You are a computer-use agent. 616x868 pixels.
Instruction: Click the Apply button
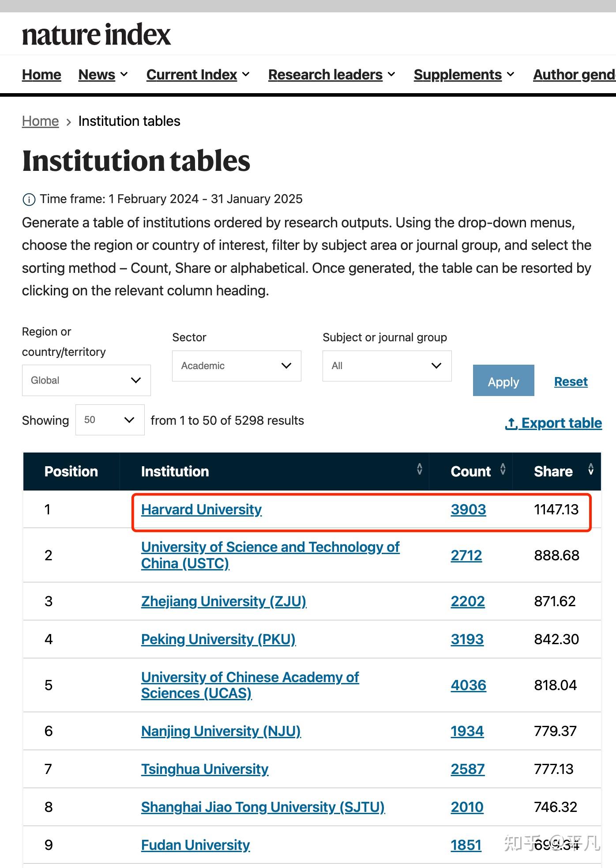point(503,380)
